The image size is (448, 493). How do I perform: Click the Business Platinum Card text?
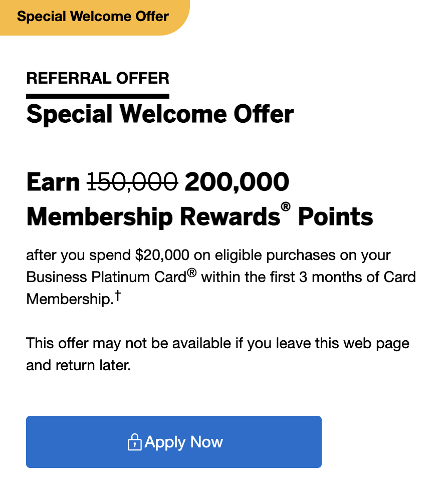pos(107,277)
